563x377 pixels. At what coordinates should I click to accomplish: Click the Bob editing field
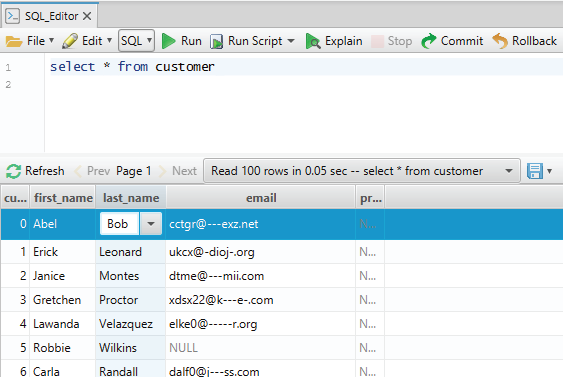[x=119, y=224]
